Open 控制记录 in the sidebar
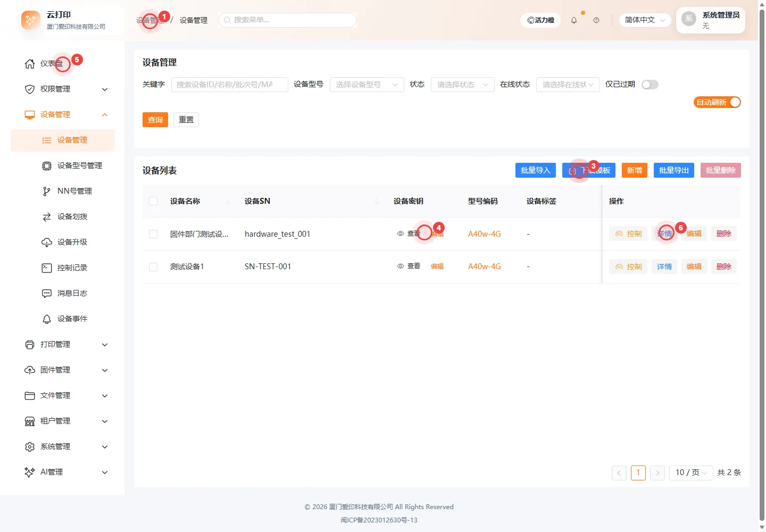The image size is (766, 532). point(63,268)
